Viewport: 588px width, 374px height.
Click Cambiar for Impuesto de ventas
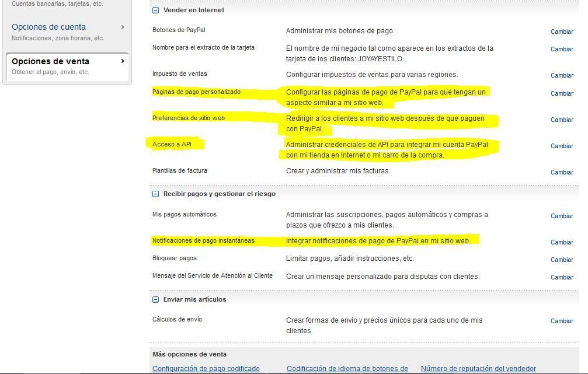[562, 75]
